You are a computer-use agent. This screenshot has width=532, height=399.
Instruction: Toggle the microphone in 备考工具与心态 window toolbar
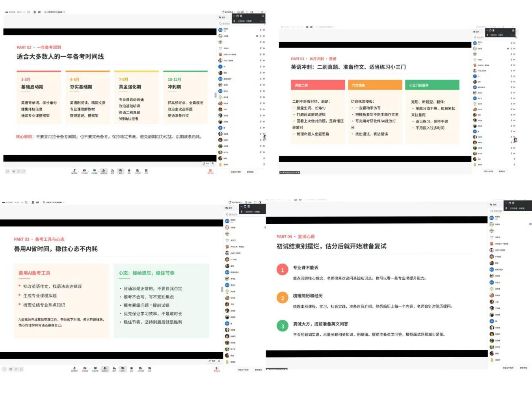74,369
